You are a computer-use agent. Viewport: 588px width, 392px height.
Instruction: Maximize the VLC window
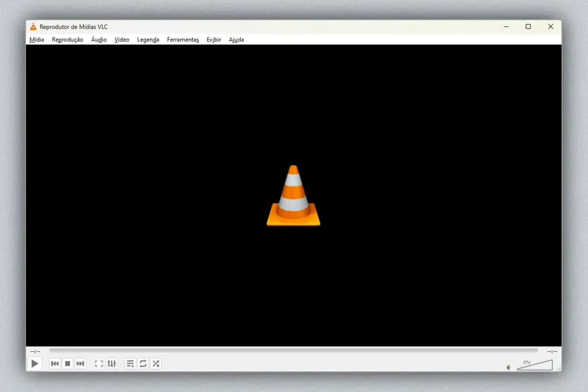pyautogui.click(x=528, y=26)
